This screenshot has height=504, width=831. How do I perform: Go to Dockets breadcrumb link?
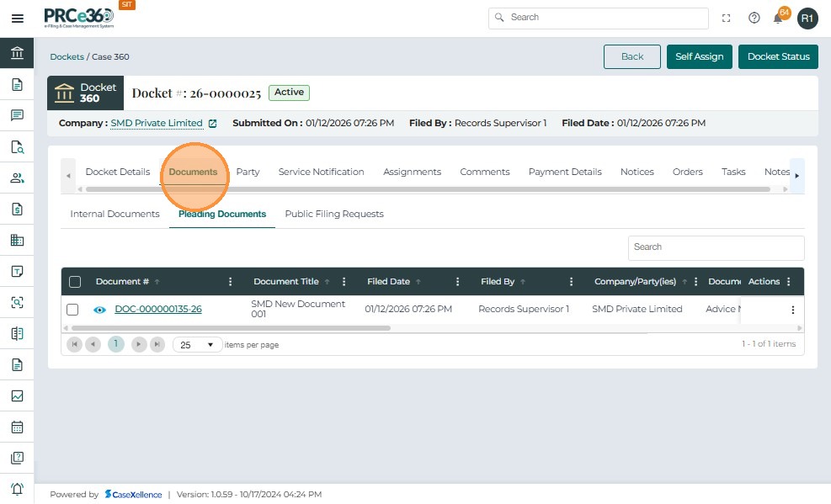(67, 56)
